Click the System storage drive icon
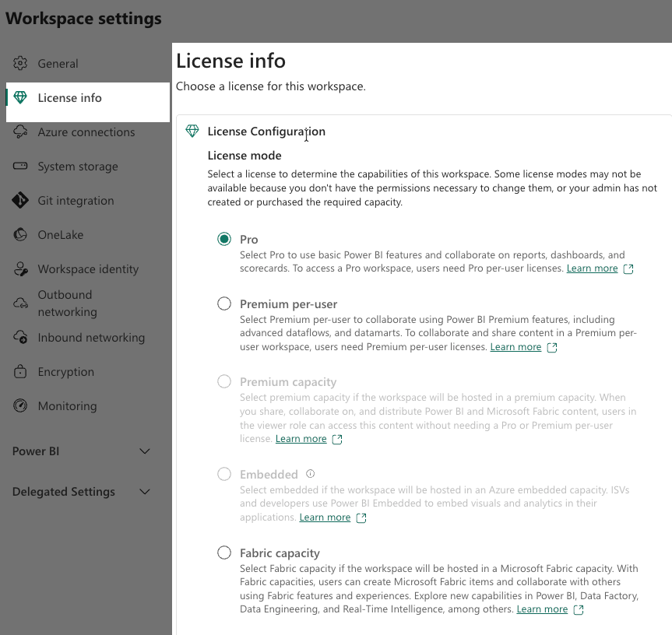This screenshot has width=672, height=635. pos(20,166)
